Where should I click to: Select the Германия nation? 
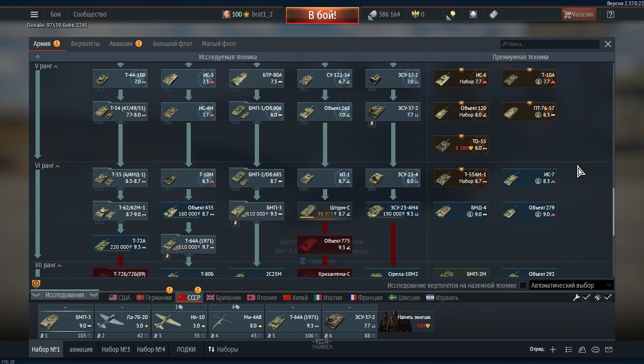(154, 298)
